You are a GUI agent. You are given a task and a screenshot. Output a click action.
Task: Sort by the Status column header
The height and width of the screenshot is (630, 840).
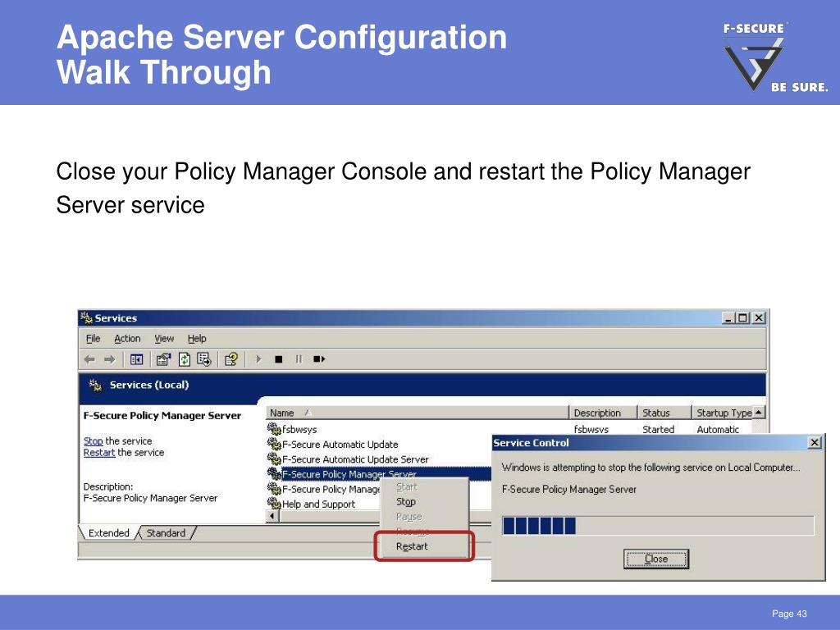664,413
